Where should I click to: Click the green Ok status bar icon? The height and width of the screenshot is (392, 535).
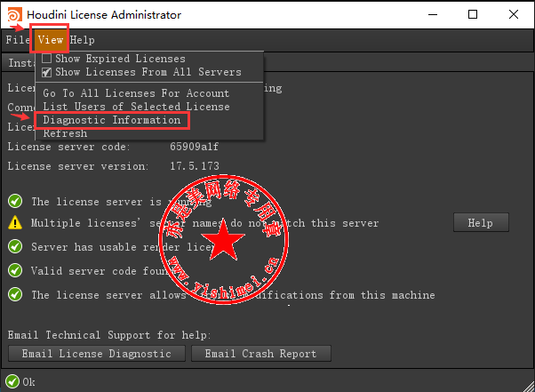[x=12, y=381]
